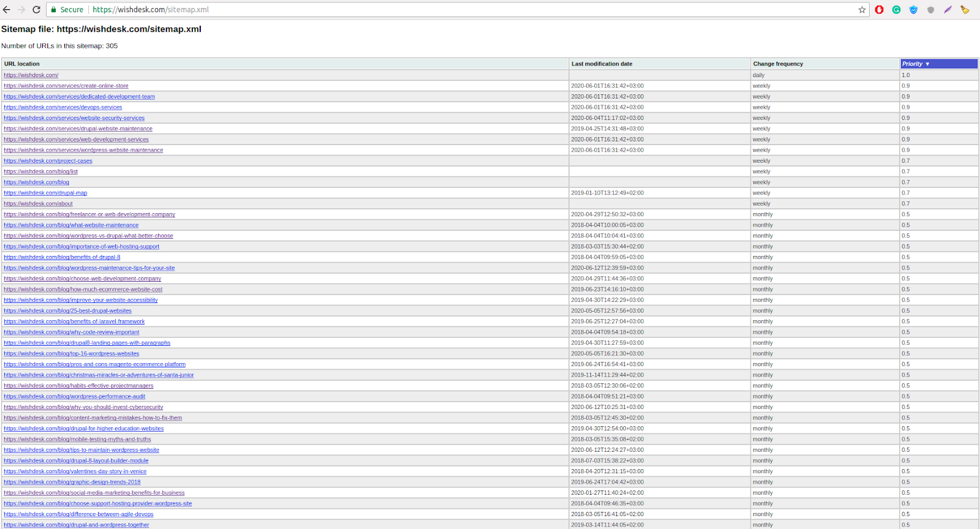
Task: Open the social-media-marketing-benefits-for-business link
Action: [94, 493]
